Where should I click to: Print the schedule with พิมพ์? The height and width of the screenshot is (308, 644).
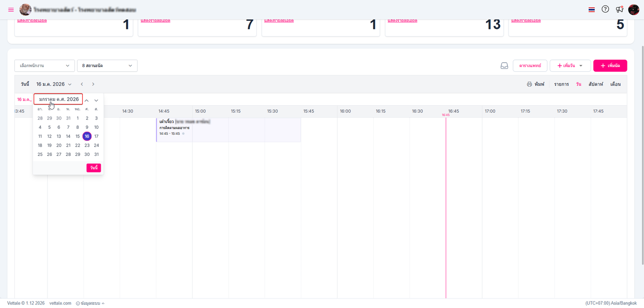tap(536, 84)
